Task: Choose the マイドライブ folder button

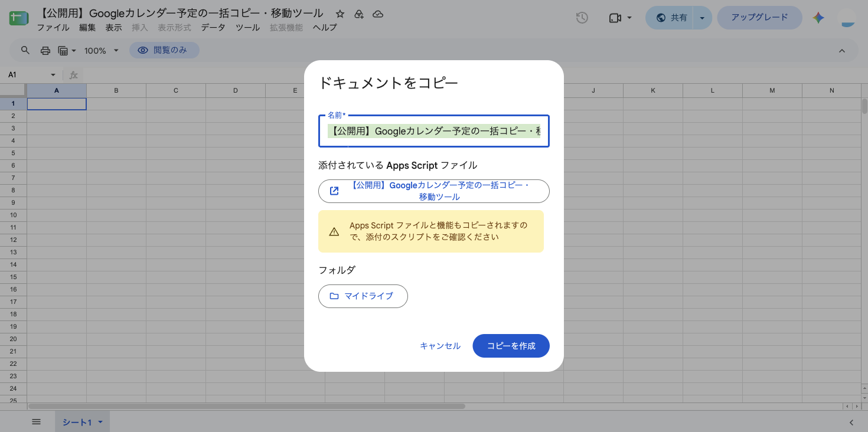Action: [x=363, y=296]
